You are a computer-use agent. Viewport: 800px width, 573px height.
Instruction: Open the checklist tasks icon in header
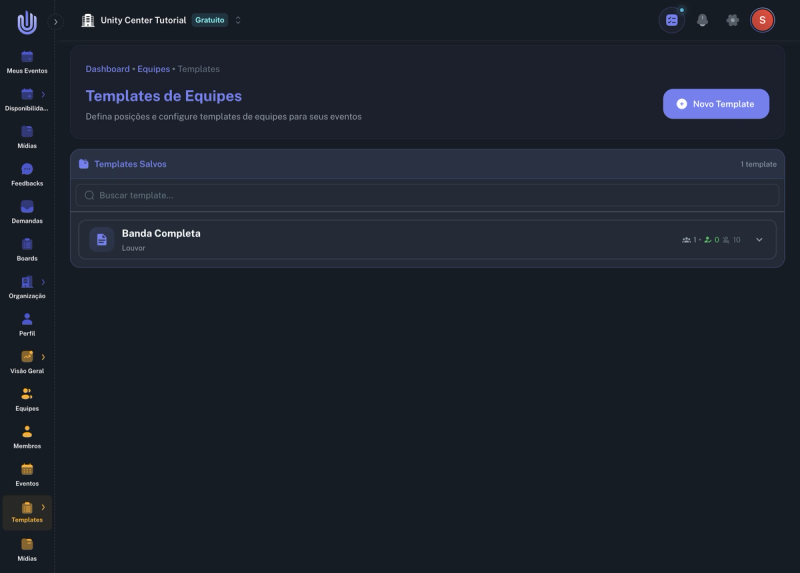tap(671, 20)
